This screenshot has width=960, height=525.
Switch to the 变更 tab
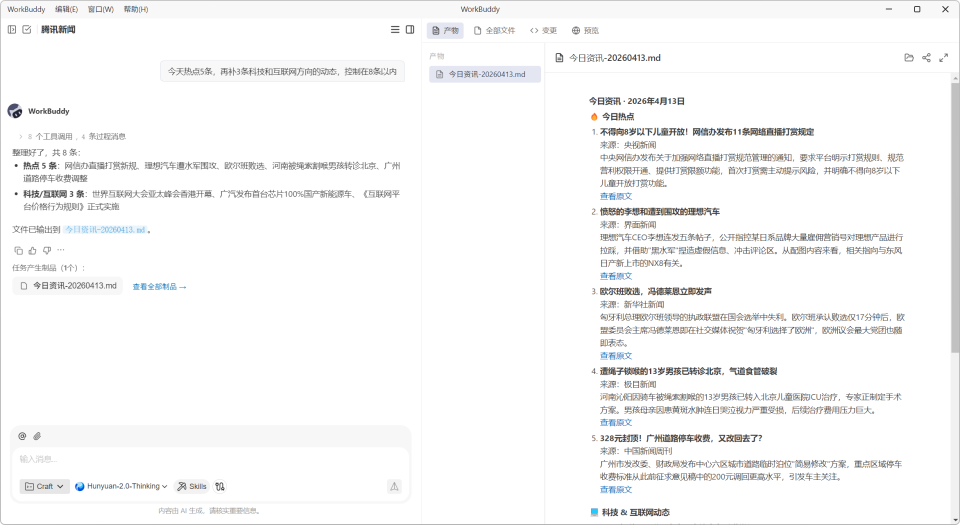[544, 30]
